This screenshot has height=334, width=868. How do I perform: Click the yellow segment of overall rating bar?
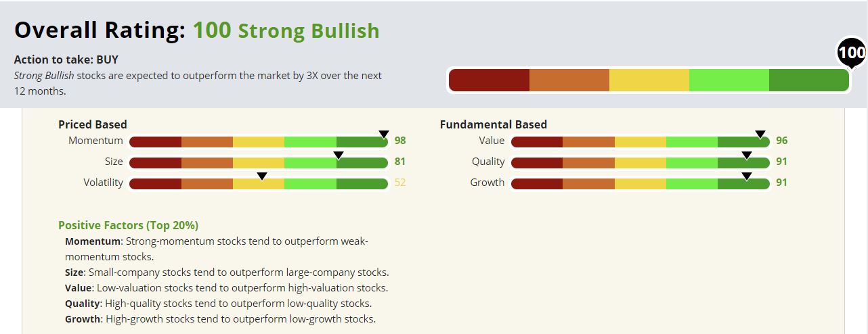click(x=649, y=80)
